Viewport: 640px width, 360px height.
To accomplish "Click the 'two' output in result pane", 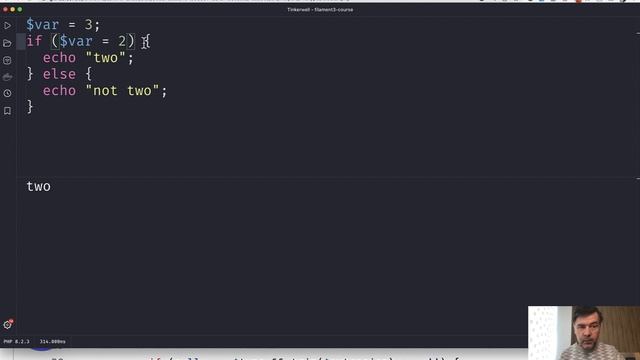I will [39, 187].
